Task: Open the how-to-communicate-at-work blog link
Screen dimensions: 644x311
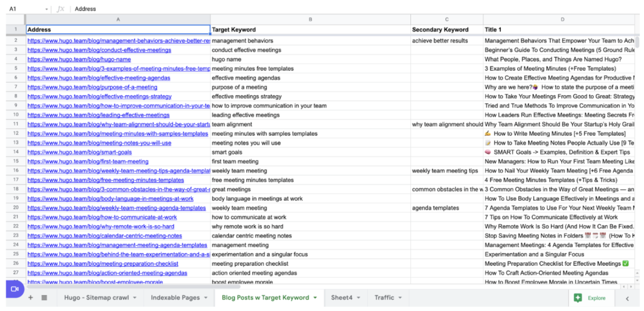Action: pyautogui.click(x=103, y=217)
